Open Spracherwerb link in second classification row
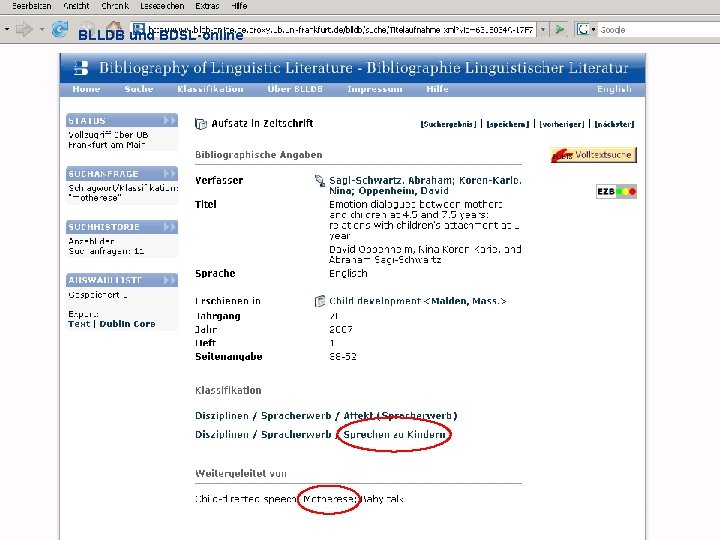720x540 pixels. point(296,434)
